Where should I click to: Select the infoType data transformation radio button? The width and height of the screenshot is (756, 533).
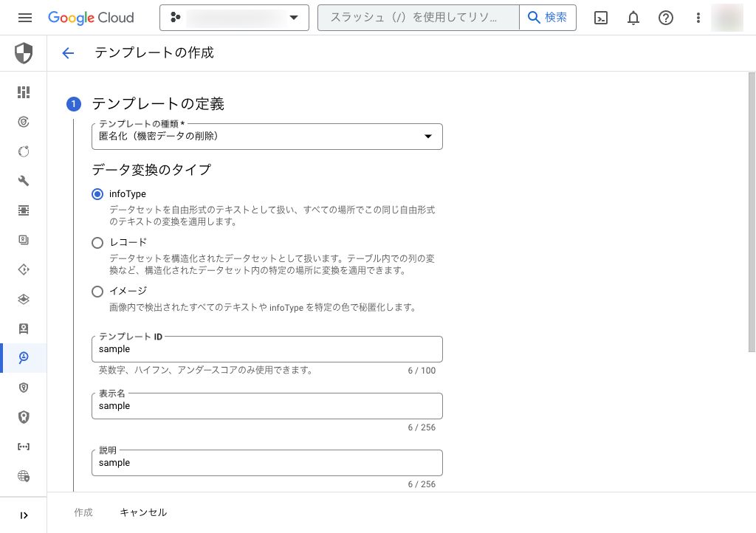coord(97,194)
